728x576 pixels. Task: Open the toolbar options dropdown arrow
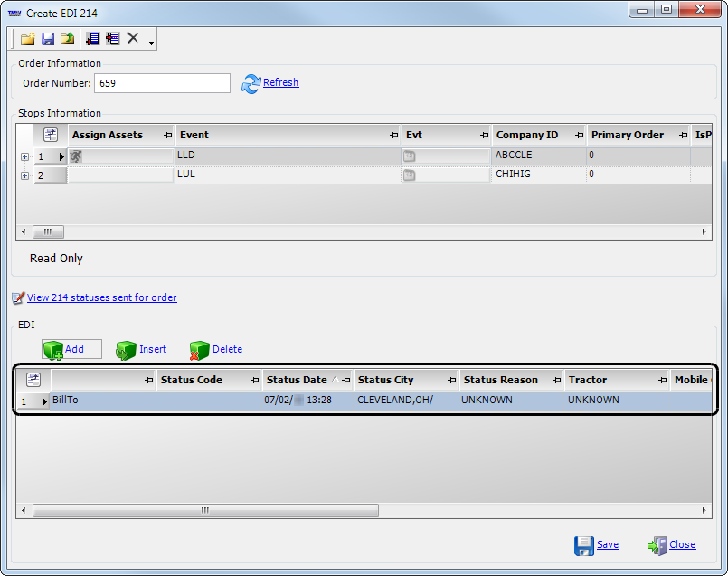coord(151,42)
